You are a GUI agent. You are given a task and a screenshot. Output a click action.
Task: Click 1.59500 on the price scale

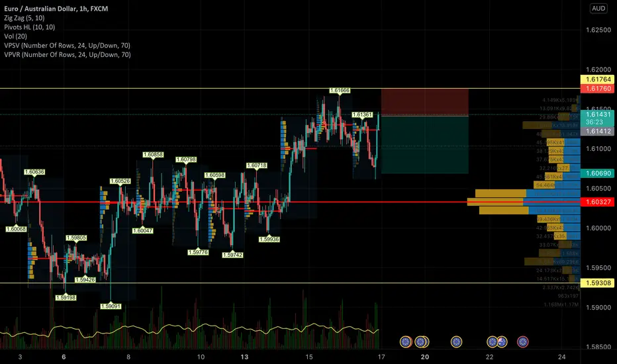click(x=598, y=268)
